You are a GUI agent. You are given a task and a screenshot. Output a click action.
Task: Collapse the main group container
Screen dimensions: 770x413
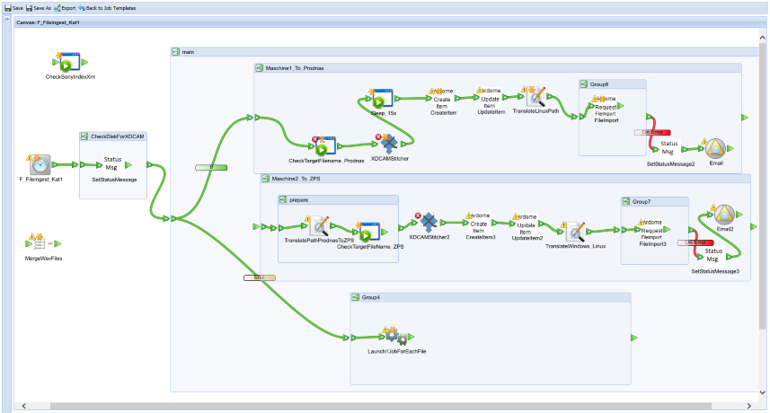tap(176, 52)
